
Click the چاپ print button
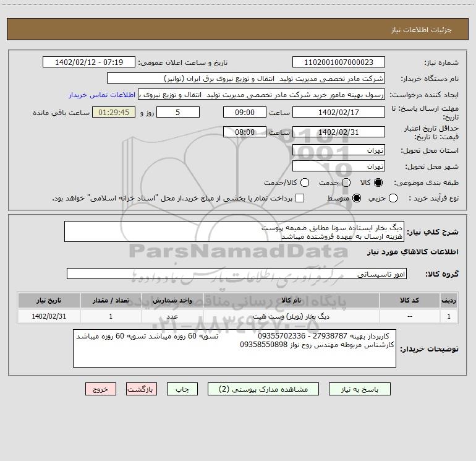pyautogui.click(x=182, y=389)
